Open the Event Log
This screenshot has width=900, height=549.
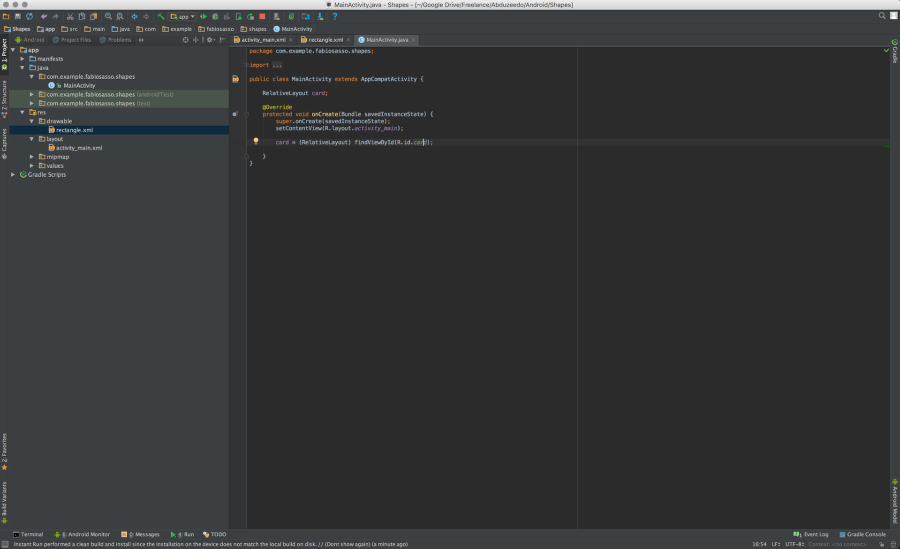(811, 534)
